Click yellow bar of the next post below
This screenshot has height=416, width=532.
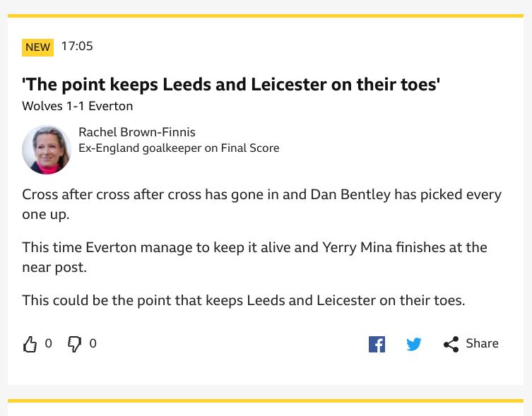[x=266, y=400]
